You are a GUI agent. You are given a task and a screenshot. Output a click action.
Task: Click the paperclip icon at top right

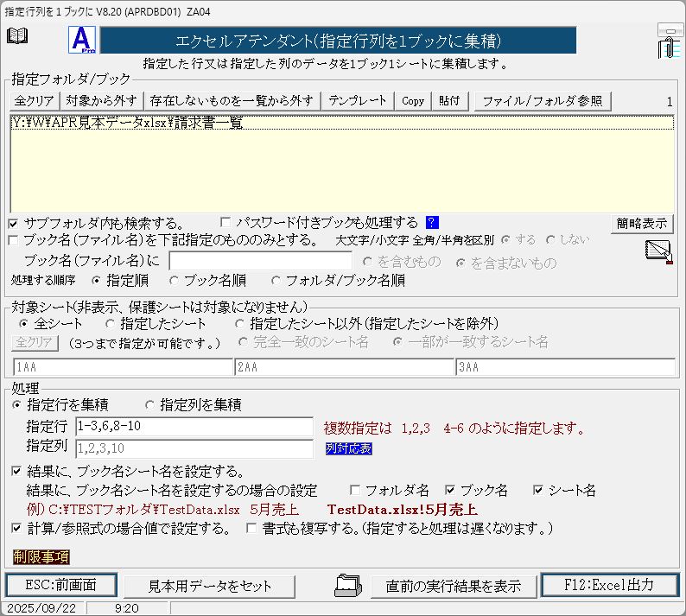coord(668,41)
